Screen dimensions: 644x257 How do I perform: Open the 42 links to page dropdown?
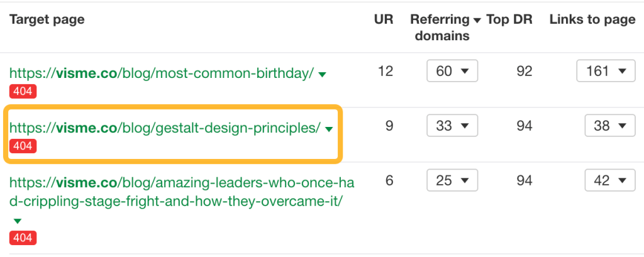(x=609, y=180)
